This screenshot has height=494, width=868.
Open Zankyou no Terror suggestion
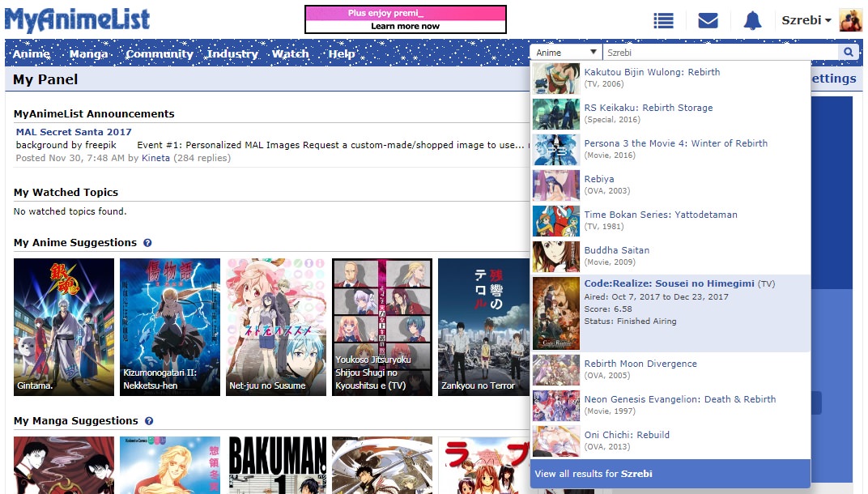(484, 326)
